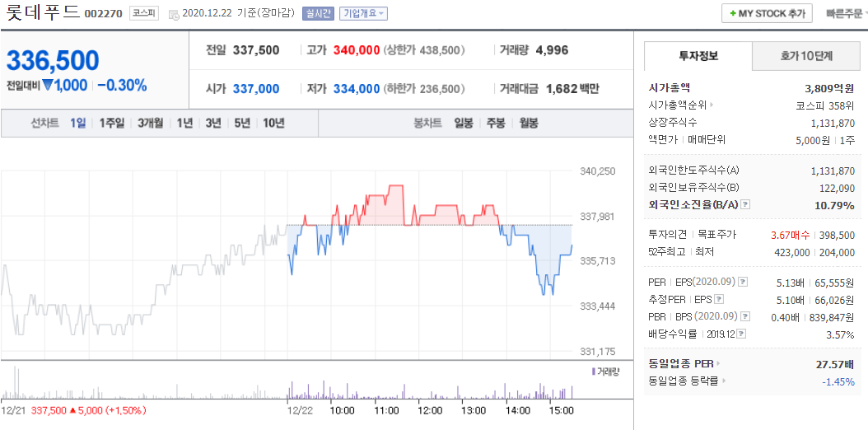Click the 목표주가 value 398,500

click(x=837, y=236)
